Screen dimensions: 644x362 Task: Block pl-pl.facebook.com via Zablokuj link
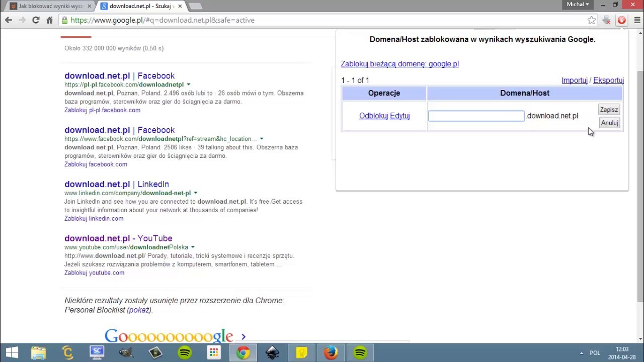102,110
